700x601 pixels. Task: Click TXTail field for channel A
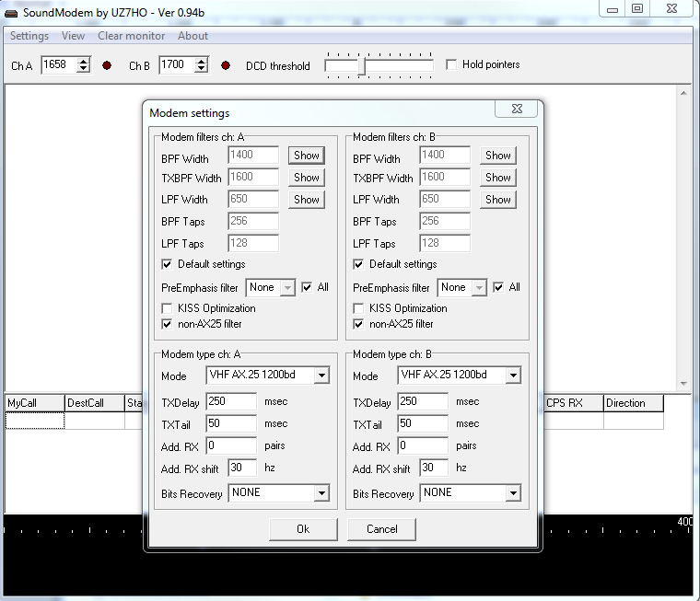[x=231, y=423]
